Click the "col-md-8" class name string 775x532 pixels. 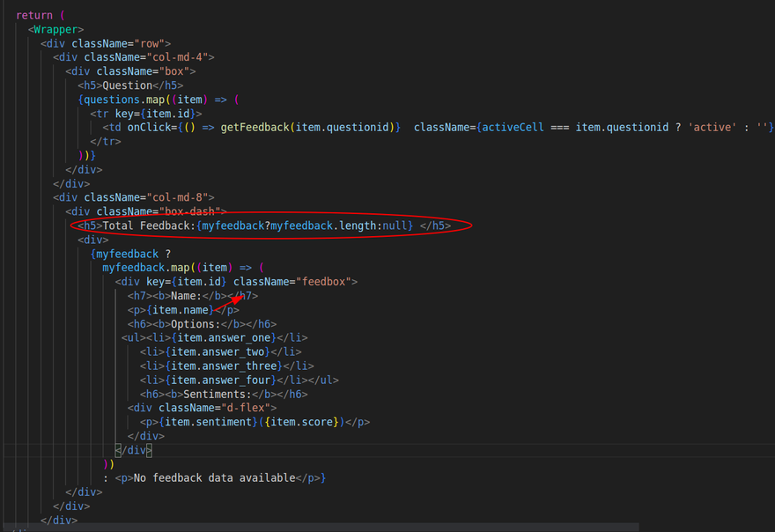coord(181,197)
